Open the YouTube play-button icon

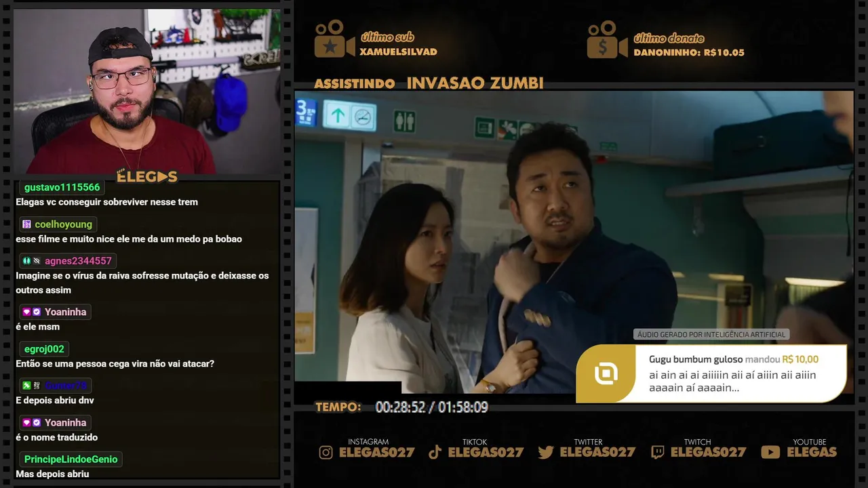click(x=770, y=452)
